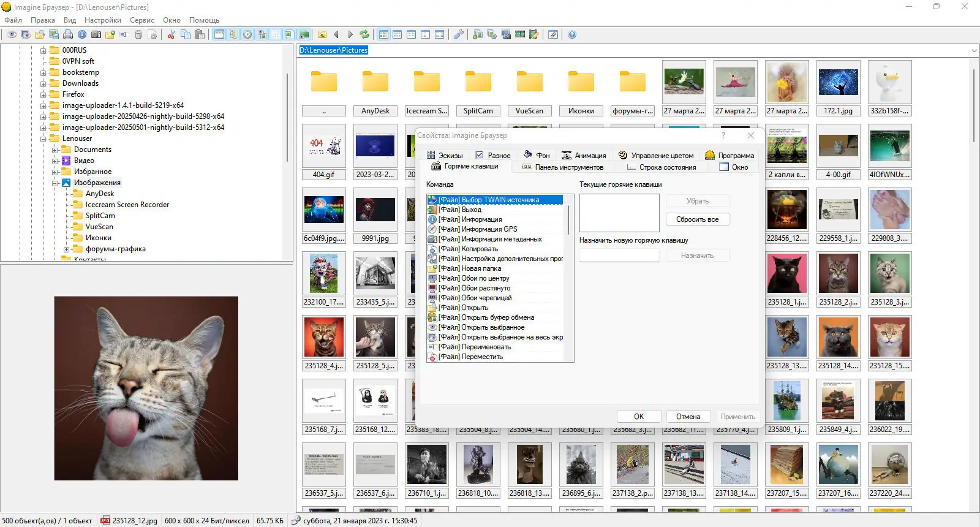Click the dialog's question mark help button

click(x=723, y=135)
